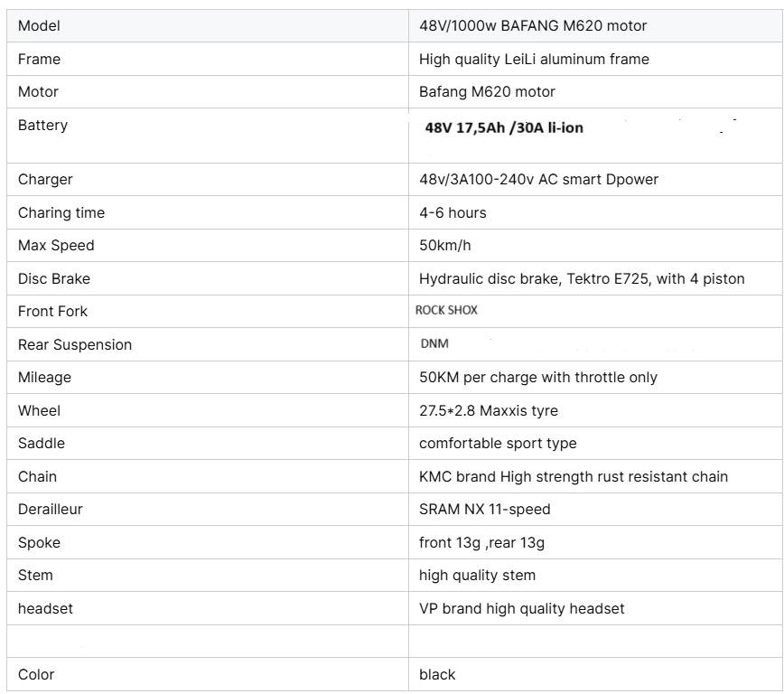Click the DNM rear suspension value

434,344
